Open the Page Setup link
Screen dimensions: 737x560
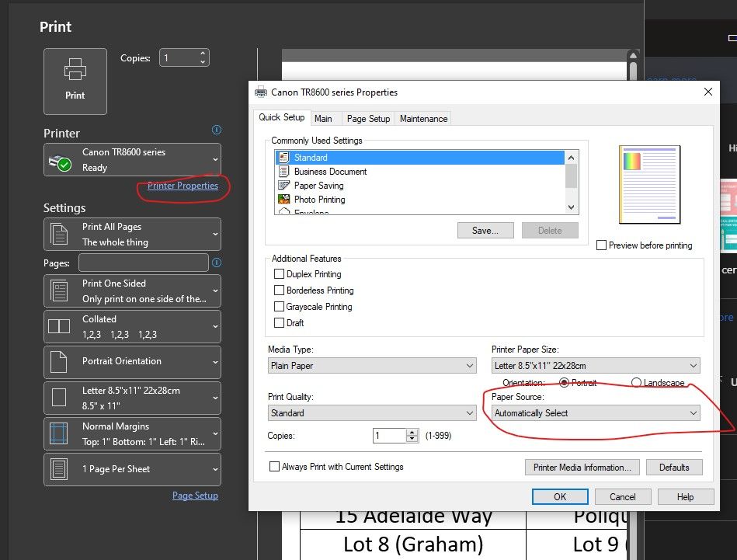[195, 495]
